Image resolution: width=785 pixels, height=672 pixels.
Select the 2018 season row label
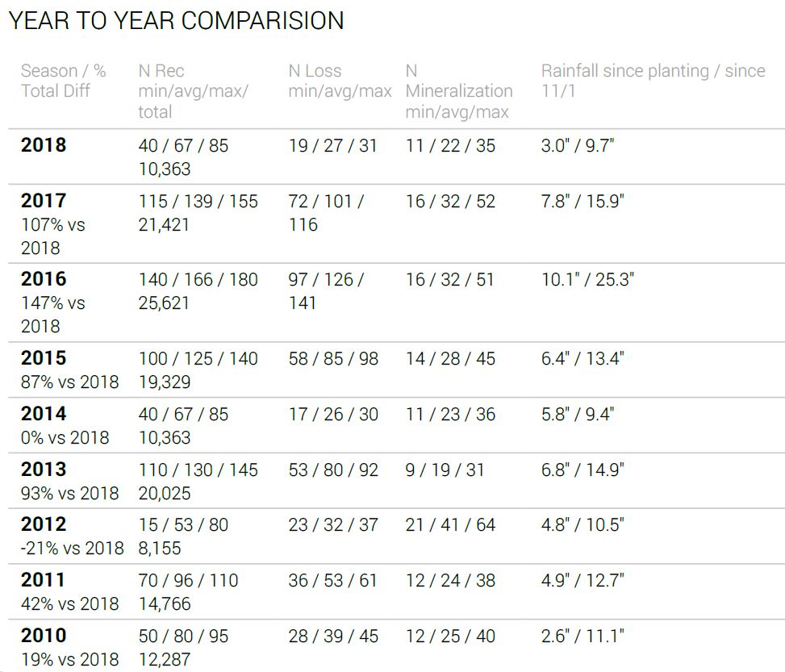(44, 145)
